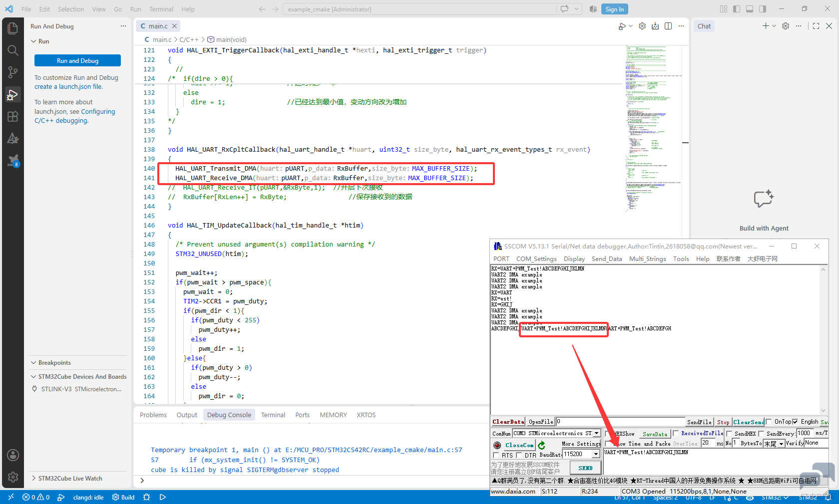The width and height of the screenshot is (839, 504).
Task: Open the Multi_Strings menu in SSCOM
Action: pyautogui.click(x=648, y=258)
